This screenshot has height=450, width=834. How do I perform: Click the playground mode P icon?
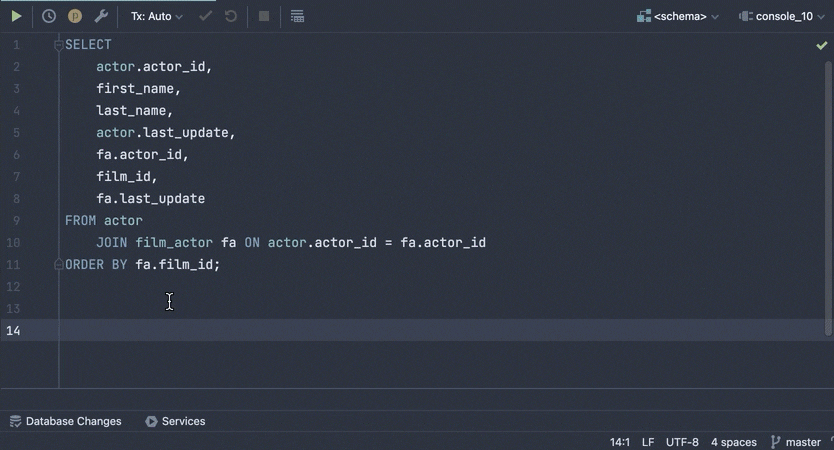coord(75,16)
